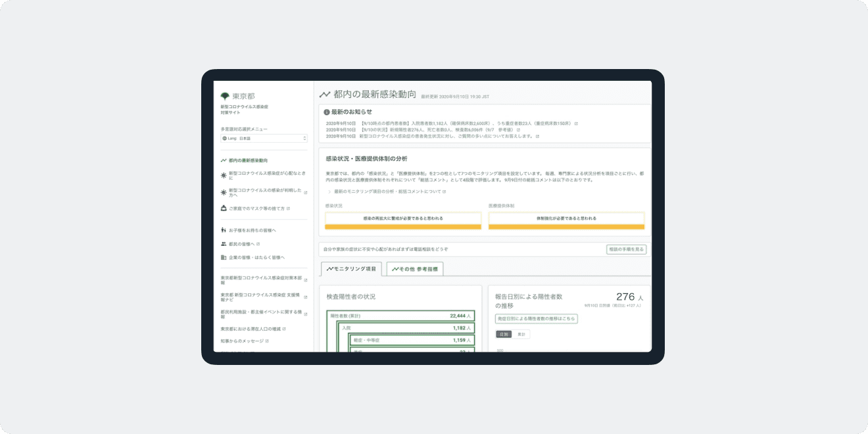Image resolution: width=868 pixels, height=434 pixels.
Task: Open the 日本語 language selection dropdown
Action: pos(263,138)
